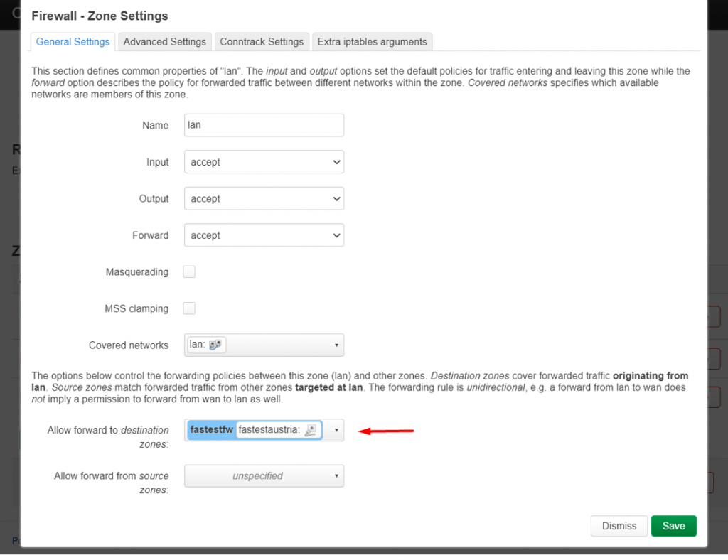Click inside the Name field showing lan

click(263, 125)
